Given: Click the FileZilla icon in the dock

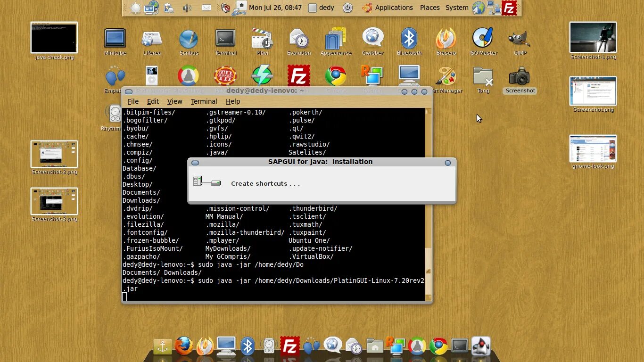Looking at the screenshot, I should pyautogui.click(x=290, y=346).
